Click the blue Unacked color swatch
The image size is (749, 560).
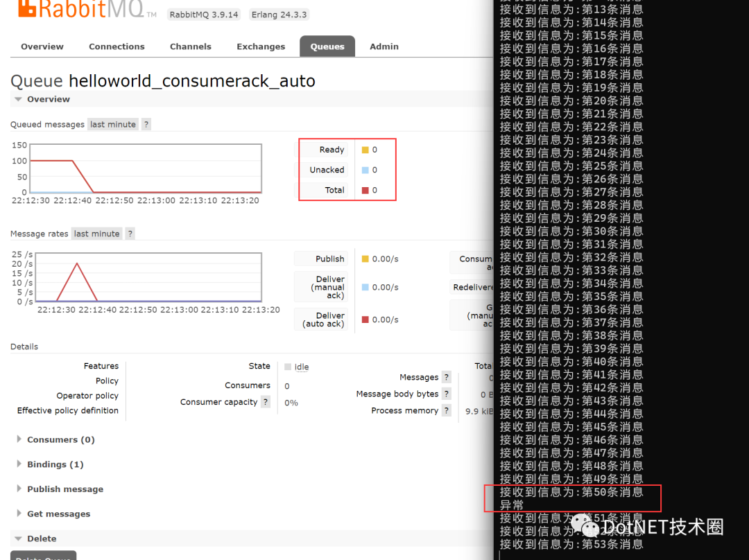365,170
